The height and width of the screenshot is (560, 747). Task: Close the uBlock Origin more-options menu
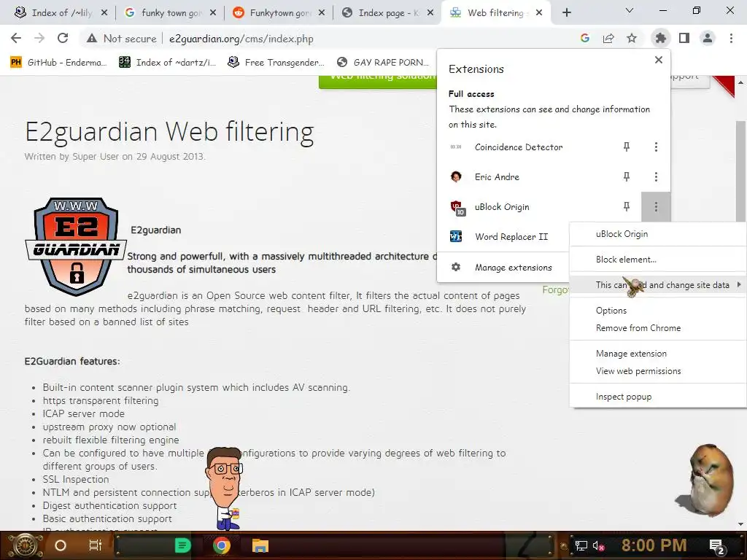tap(656, 206)
